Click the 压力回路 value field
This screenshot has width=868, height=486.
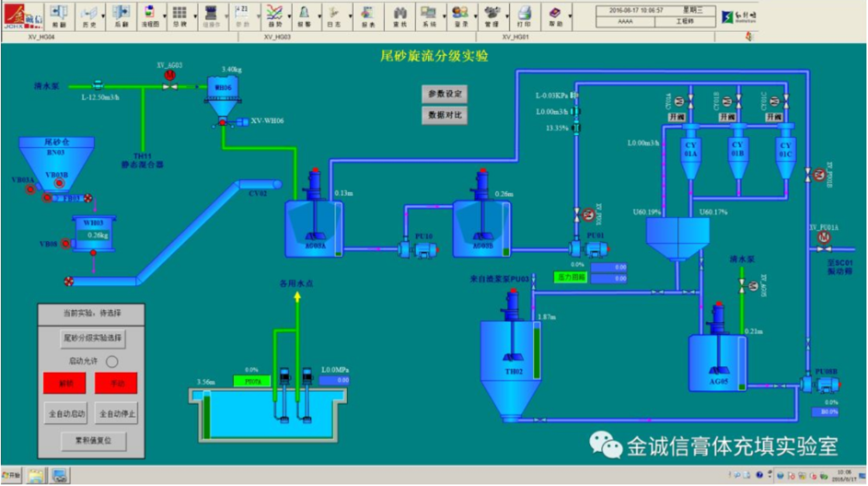609,276
